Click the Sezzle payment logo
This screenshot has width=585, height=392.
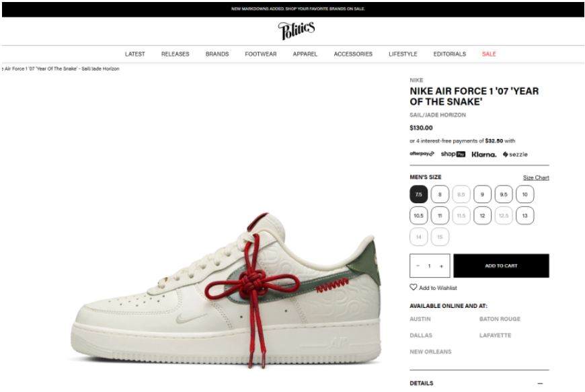click(x=515, y=155)
